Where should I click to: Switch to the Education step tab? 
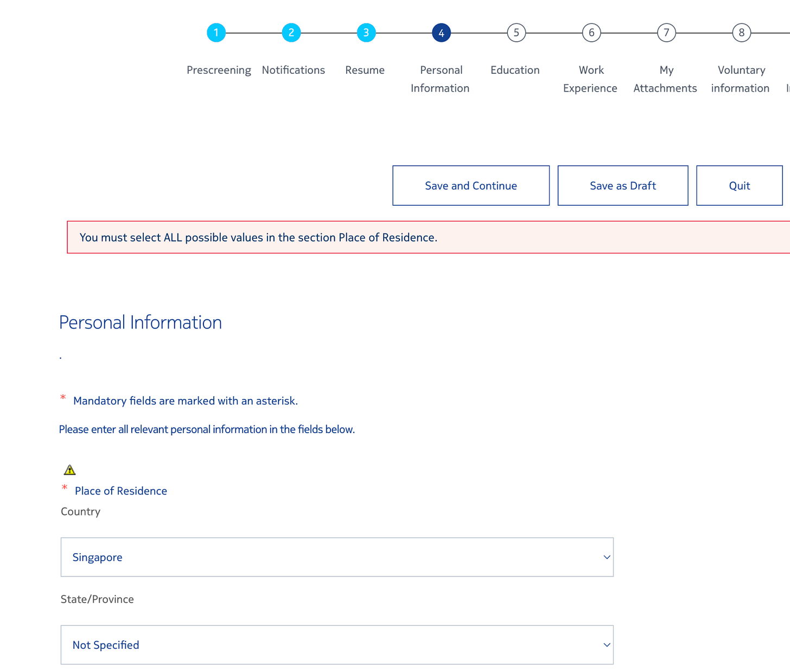pos(515,70)
